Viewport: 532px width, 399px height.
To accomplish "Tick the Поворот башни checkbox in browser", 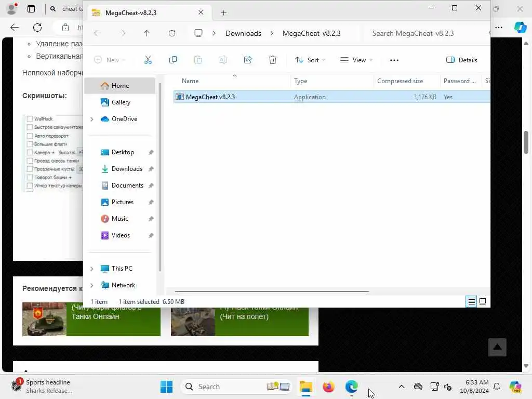I will pos(30,177).
